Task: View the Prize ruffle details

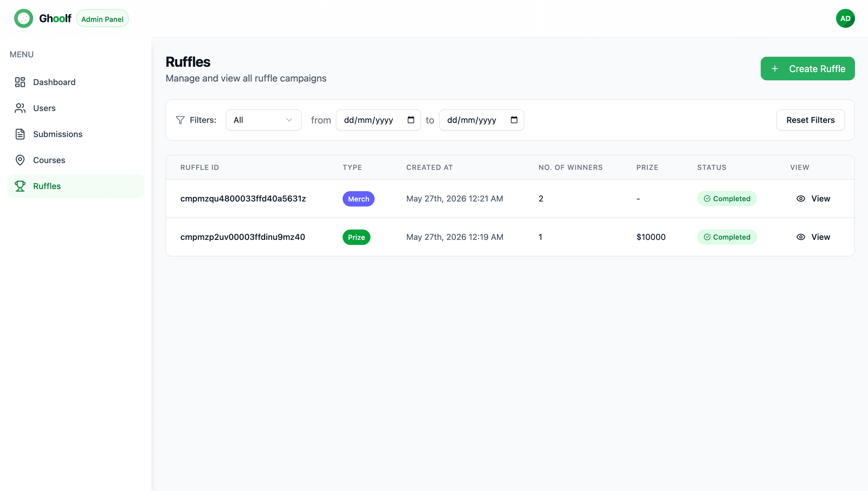Action: tap(813, 237)
